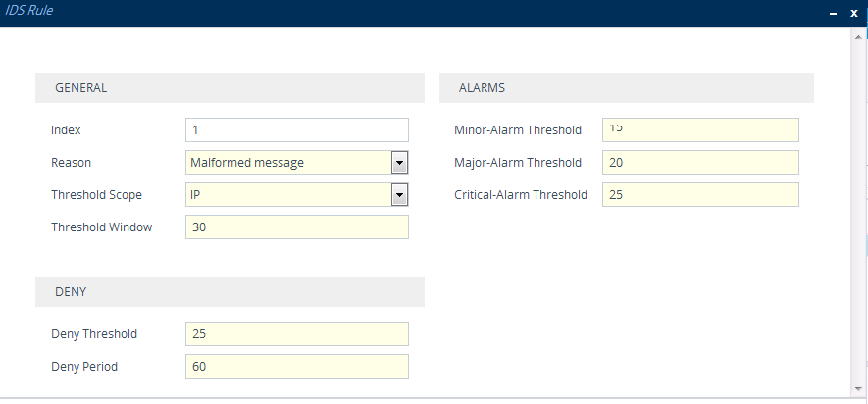Select the Deny Period field
Viewport: 868px width, 404px height.
pos(296,367)
